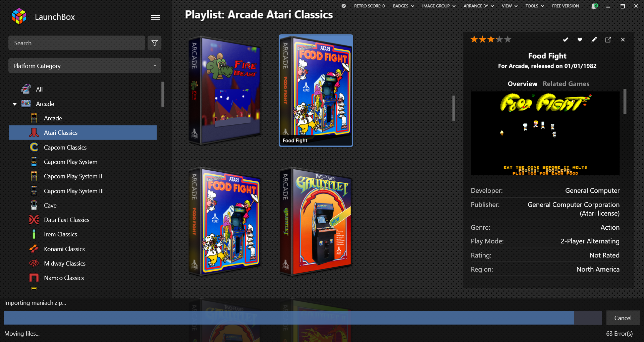Rate Food Fight five stars
This screenshot has height=342, width=644.
click(x=508, y=40)
